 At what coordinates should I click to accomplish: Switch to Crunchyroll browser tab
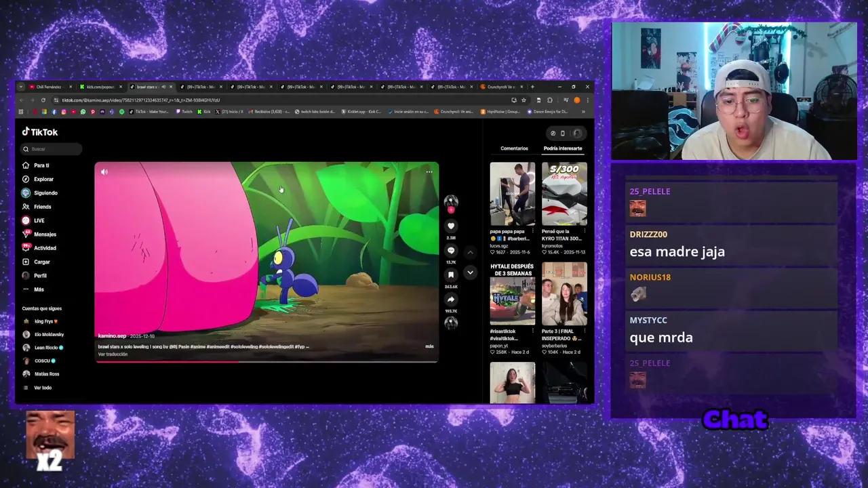(502, 87)
